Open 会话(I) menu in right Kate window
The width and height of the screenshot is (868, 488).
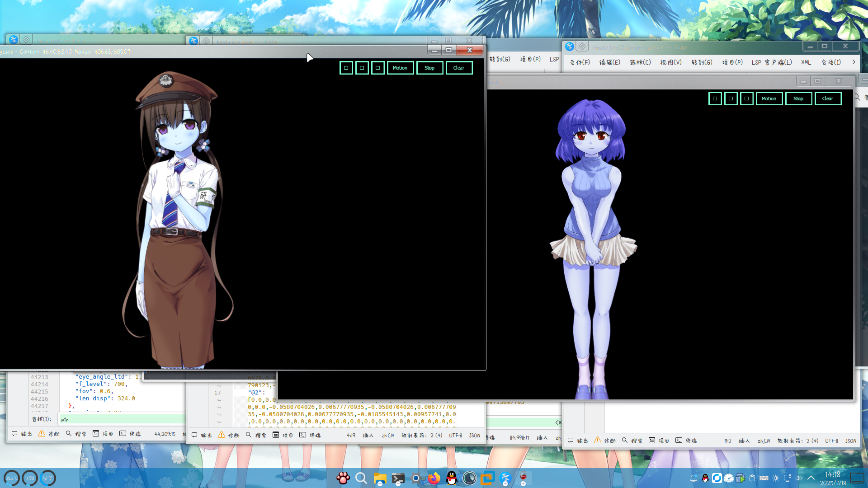click(831, 62)
